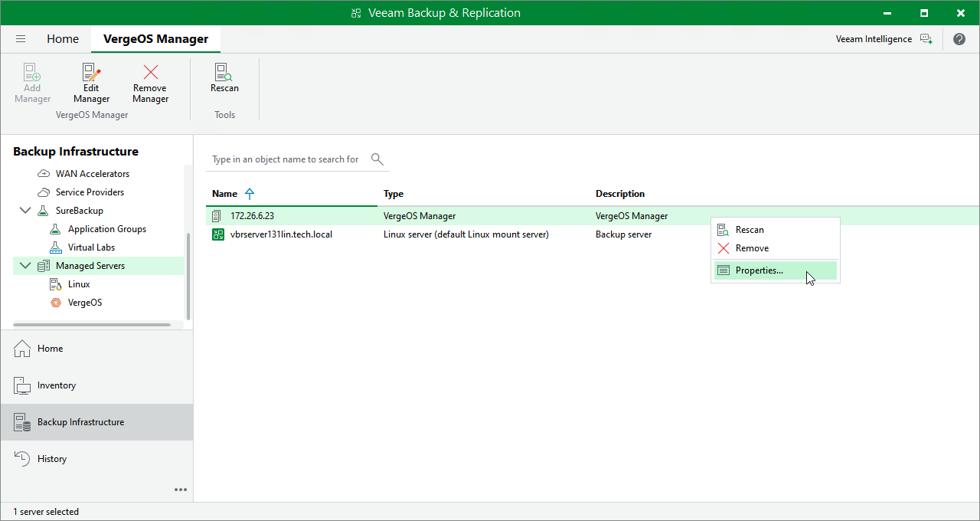
Task: Click the search magnifier icon
Action: coord(377,159)
